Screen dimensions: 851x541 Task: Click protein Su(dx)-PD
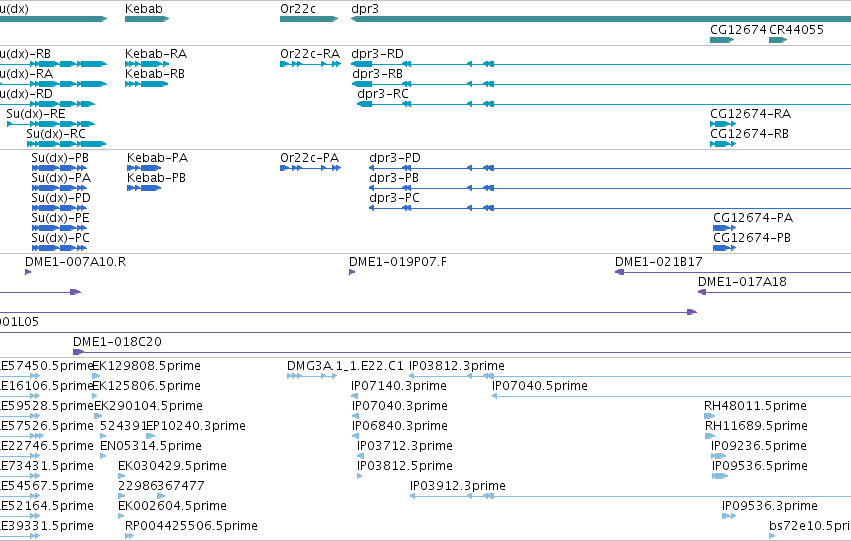coord(61,199)
